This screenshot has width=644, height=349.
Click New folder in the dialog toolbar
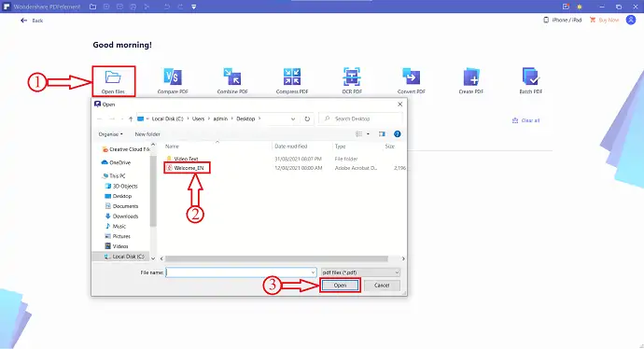(x=147, y=134)
